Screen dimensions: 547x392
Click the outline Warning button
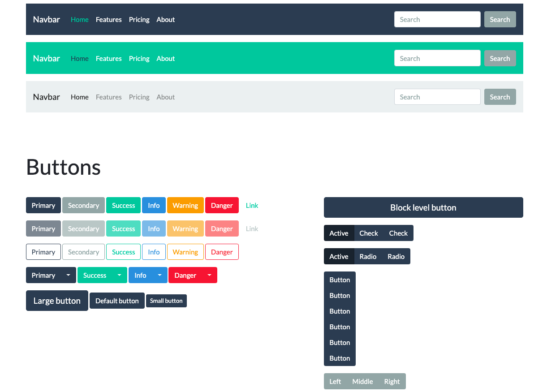tap(185, 252)
